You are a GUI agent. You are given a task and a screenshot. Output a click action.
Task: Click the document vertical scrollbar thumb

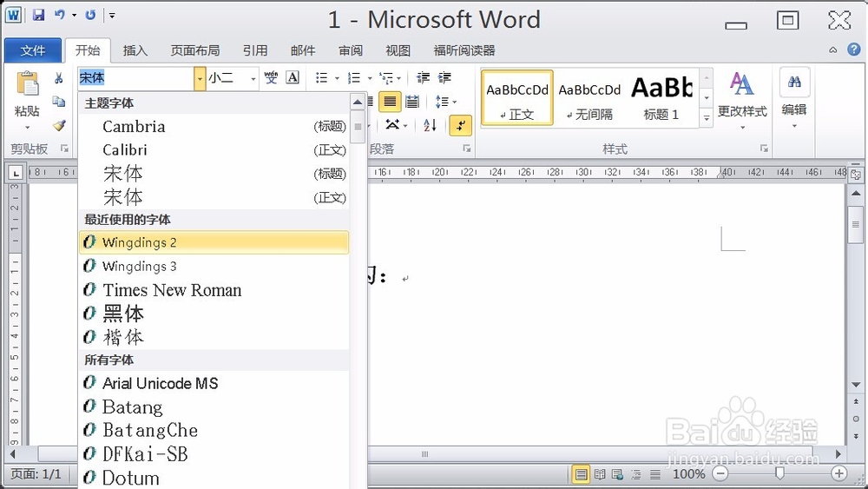[856, 224]
